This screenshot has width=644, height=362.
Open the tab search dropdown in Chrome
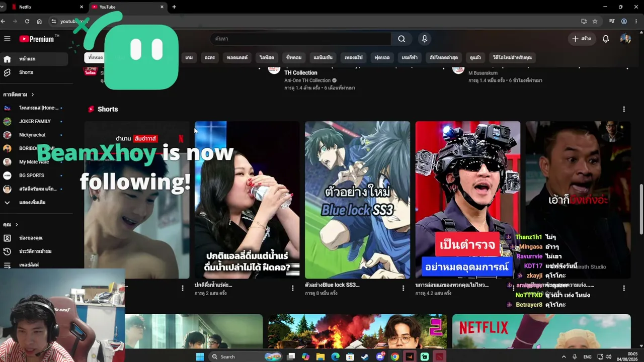click(x=3, y=7)
